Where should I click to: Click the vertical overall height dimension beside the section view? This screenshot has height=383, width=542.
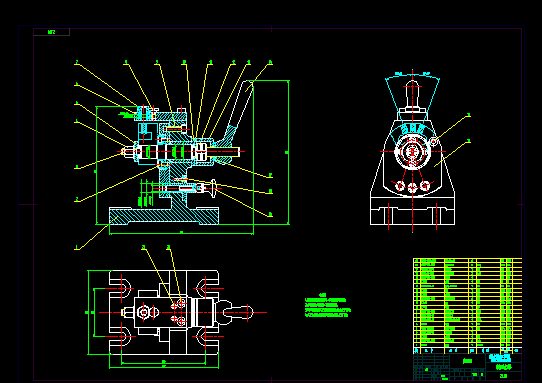coord(288,152)
